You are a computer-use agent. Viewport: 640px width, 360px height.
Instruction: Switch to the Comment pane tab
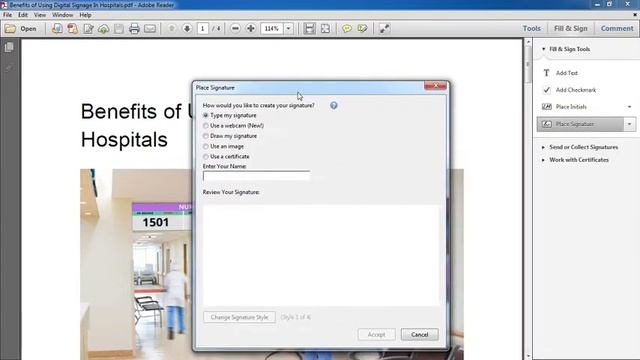617,29
